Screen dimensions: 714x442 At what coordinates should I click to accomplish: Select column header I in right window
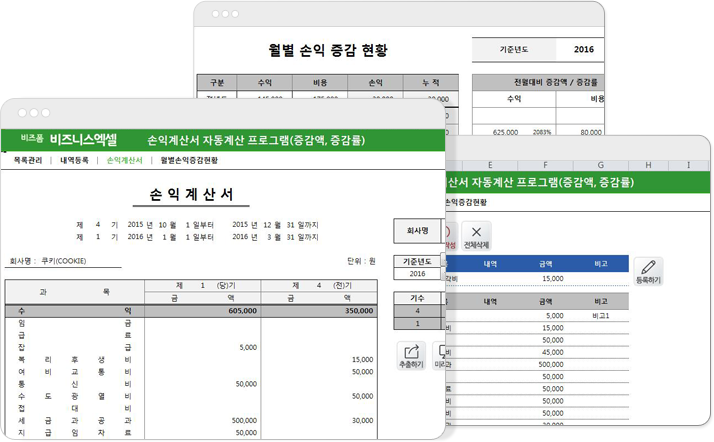[x=688, y=165]
